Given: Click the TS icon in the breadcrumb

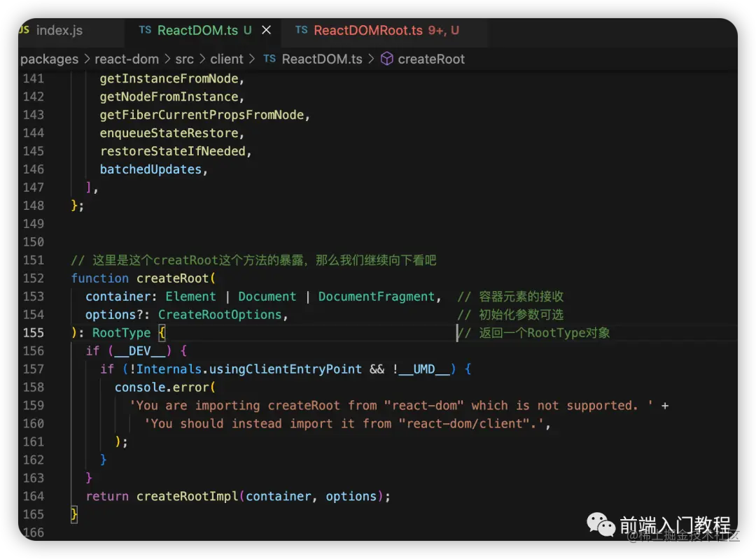Looking at the screenshot, I should pos(269,59).
